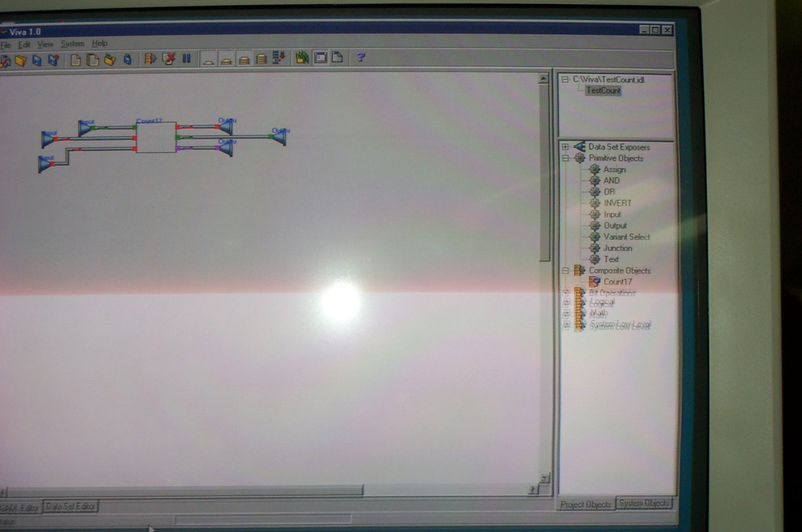Click the blue save disk toolbar icon

[x=37, y=60]
